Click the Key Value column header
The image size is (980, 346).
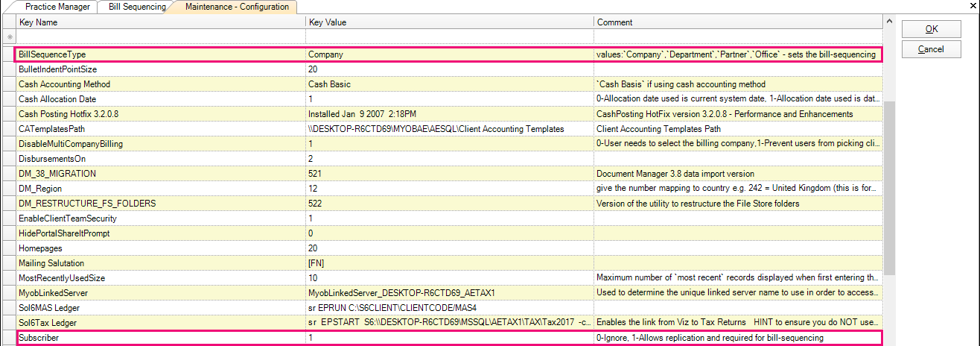click(449, 22)
